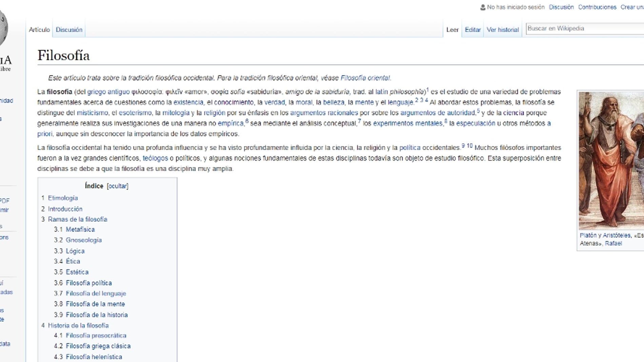Select the Leer tab
Screen dimensions: 644x362
452,30
